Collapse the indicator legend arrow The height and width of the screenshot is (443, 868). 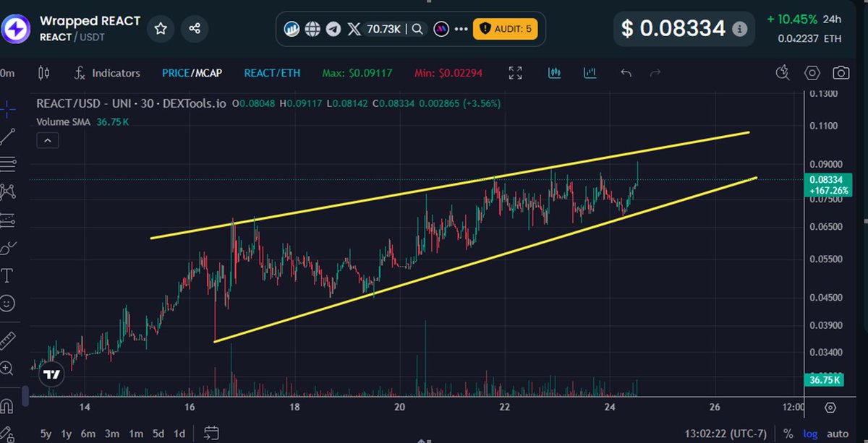tap(47, 141)
